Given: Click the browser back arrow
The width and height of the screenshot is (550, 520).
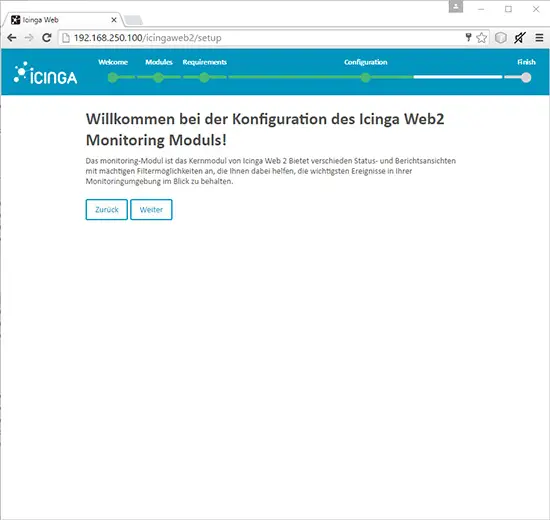Looking at the screenshot, I should click(12, 38).
